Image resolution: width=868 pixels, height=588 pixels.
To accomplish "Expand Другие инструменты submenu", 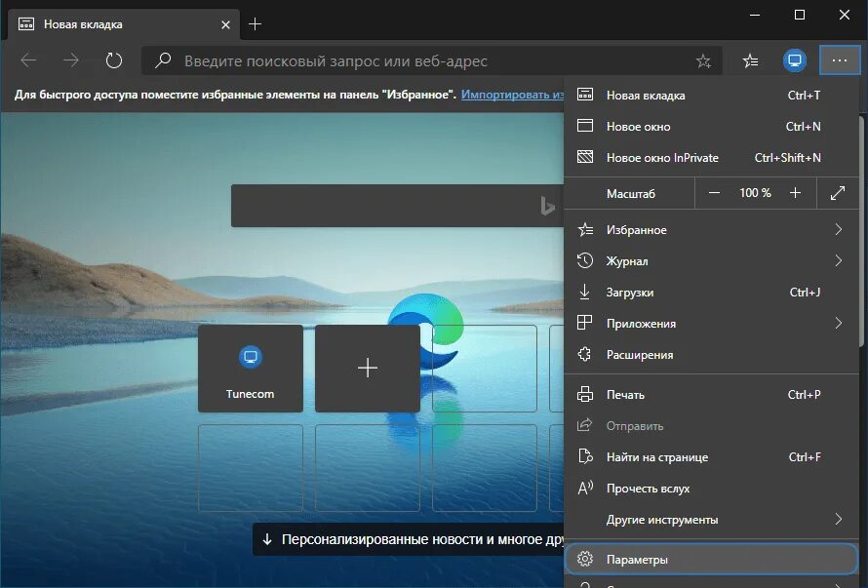I will tap(711, 520).
